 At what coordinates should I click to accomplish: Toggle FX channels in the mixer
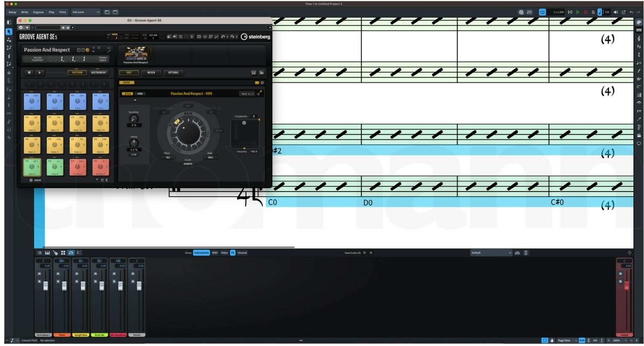[x=233, y=253]
